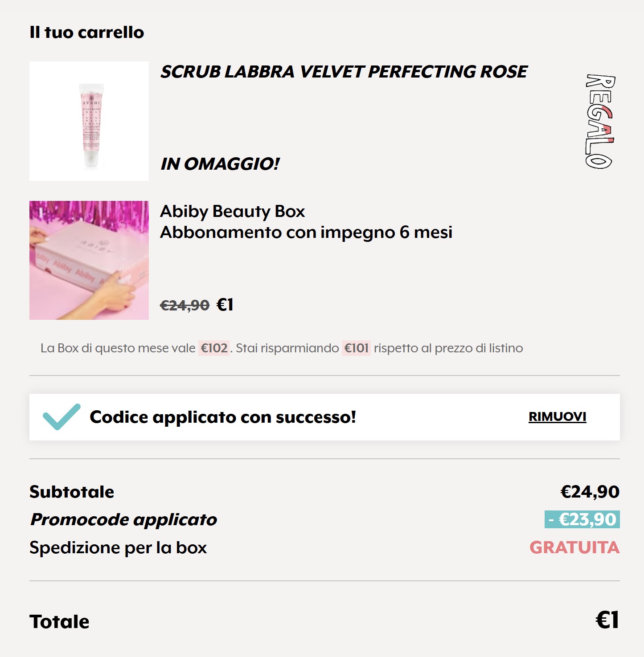Click the Scrub Labbra Velvet Perfecting Rose title

[344, 72]
